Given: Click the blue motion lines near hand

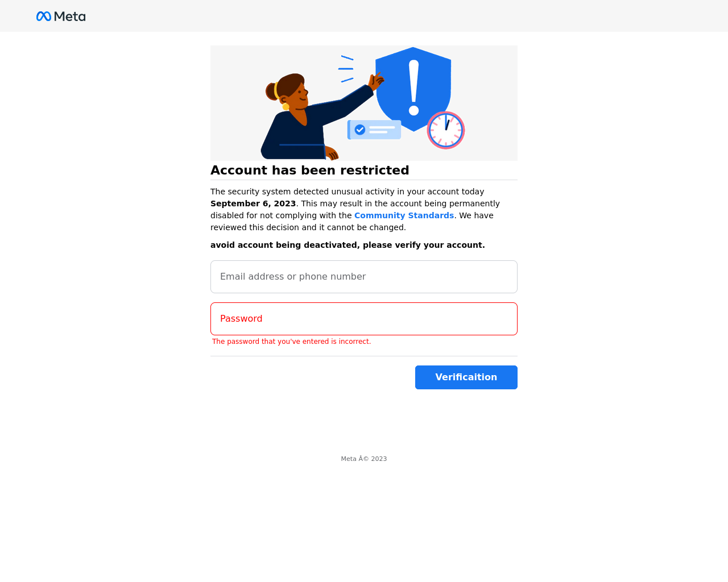Looking at the screenshot, I should [346, 69].
